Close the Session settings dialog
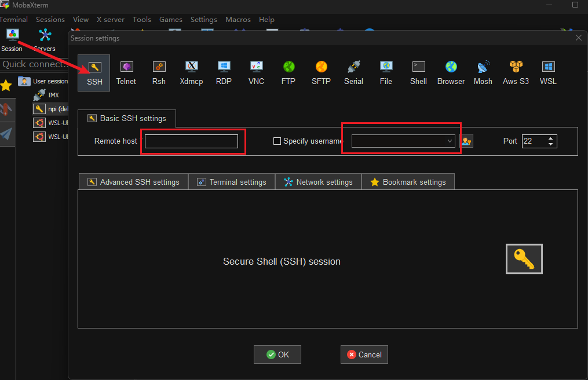Image resolution: width=588 pixels, height=380 pixels. pos(579,38)
